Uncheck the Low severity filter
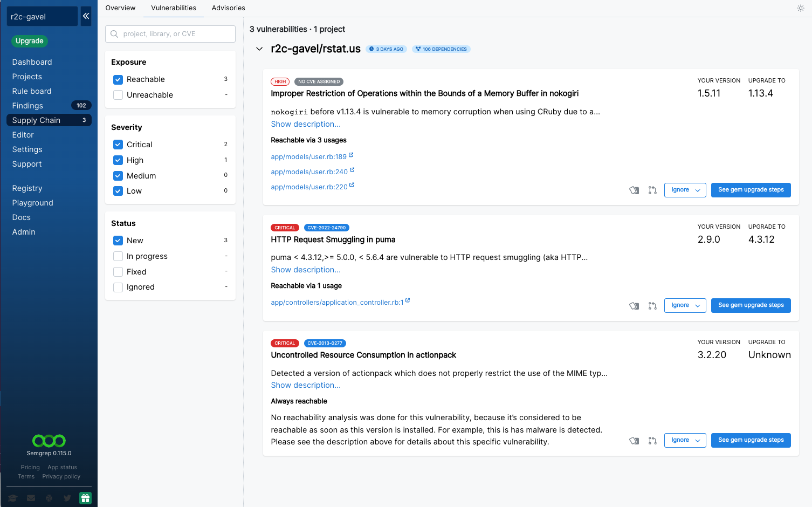 click(118, 191)
